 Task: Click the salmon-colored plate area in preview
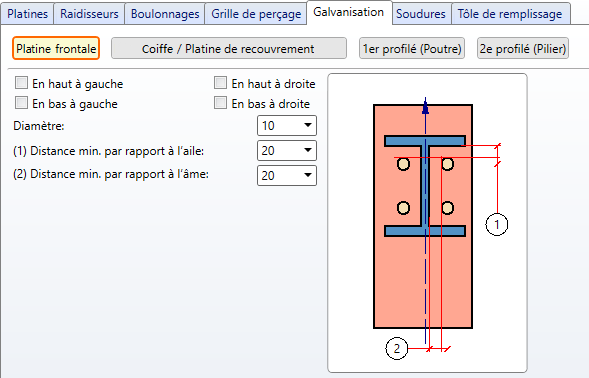point(399,282)
